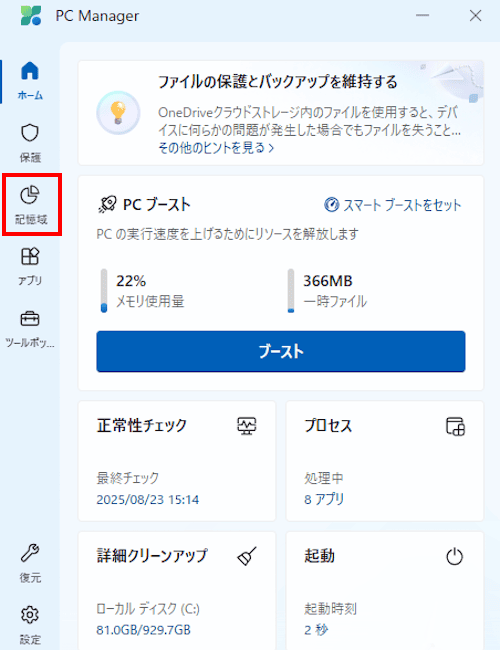Close the PC Manager window
Viewport: 500px width, 650px height.
476,16
